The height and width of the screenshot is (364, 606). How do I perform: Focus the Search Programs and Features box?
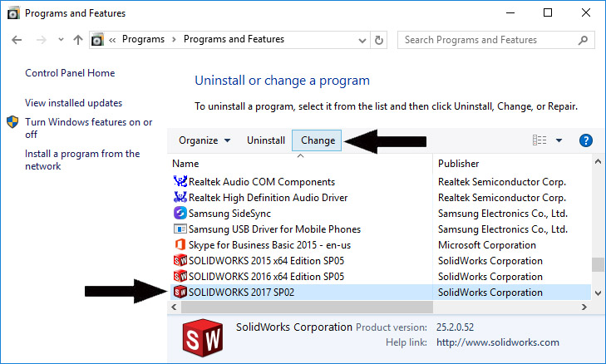(495, 40)
